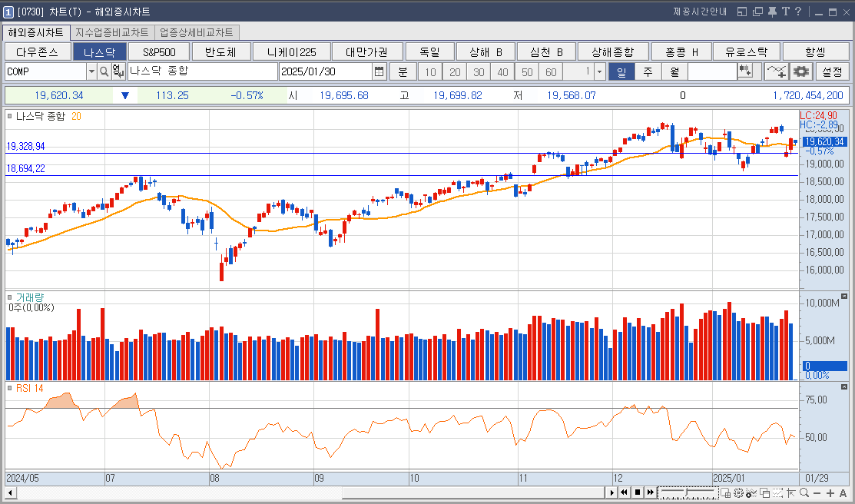Click the bottom toolbar gear icon
Image resolution: width=855 pixels, height=504 pixels.
[739, 493]
